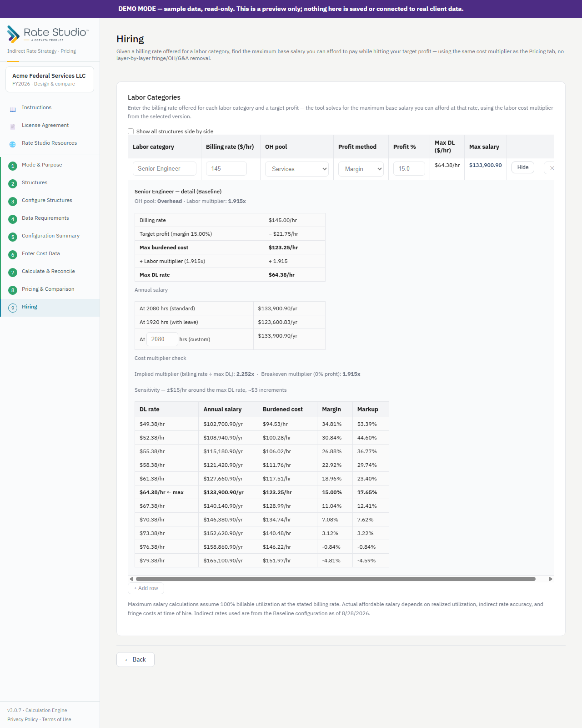This screenshot has height=728, width=582.
Task: Click step 1 circle for Mode & Purpose
Action: (x=13, y=166)
